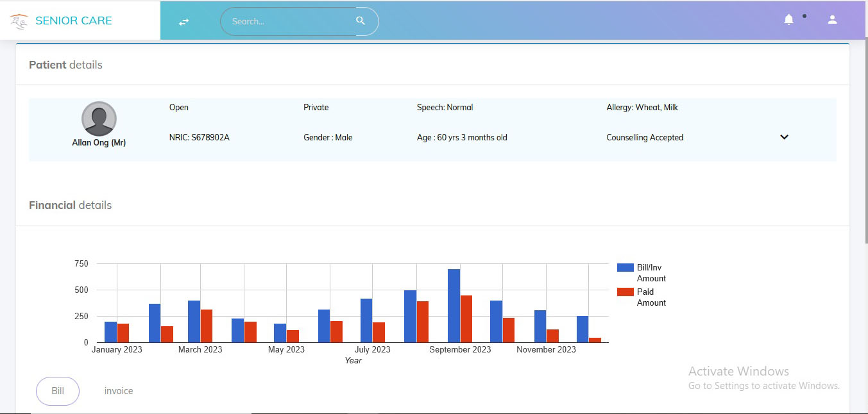The width and height of the screenshot is (868, 414).
Task: Click the January 2023 blue bill bar
Action: click(111, 332)
